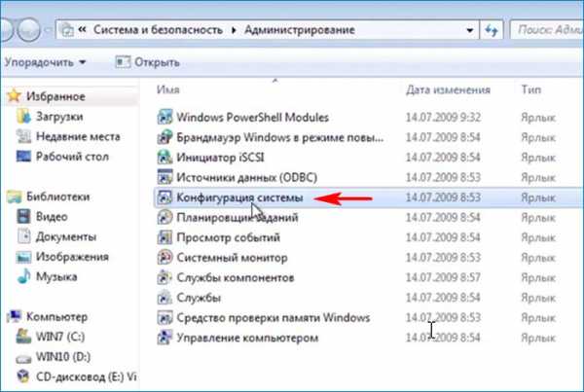Click the Изображения library icon
The height and width of the screenshot is (392, 584).
(23, 257)
